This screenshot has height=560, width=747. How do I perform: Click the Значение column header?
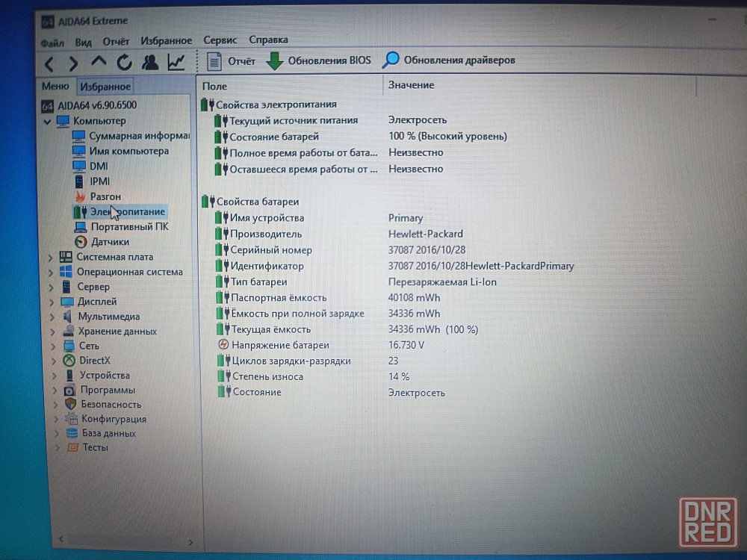[x=411, y=85]
